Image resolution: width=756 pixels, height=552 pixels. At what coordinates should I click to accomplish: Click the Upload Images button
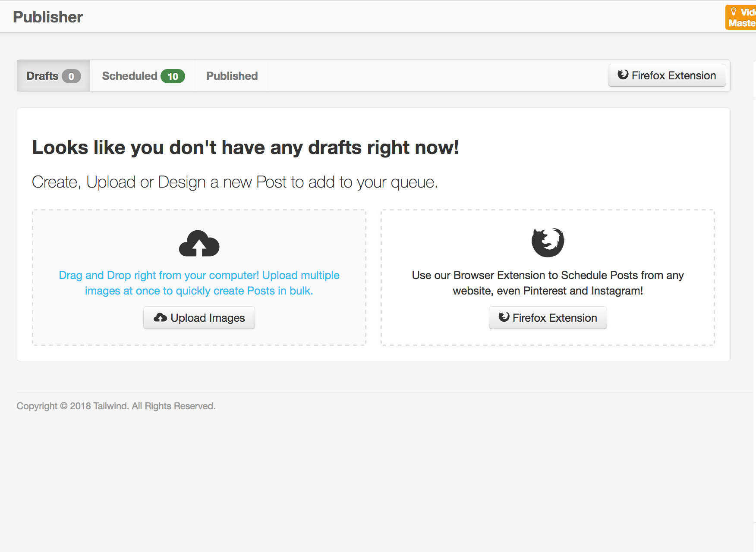click(199, 317)
